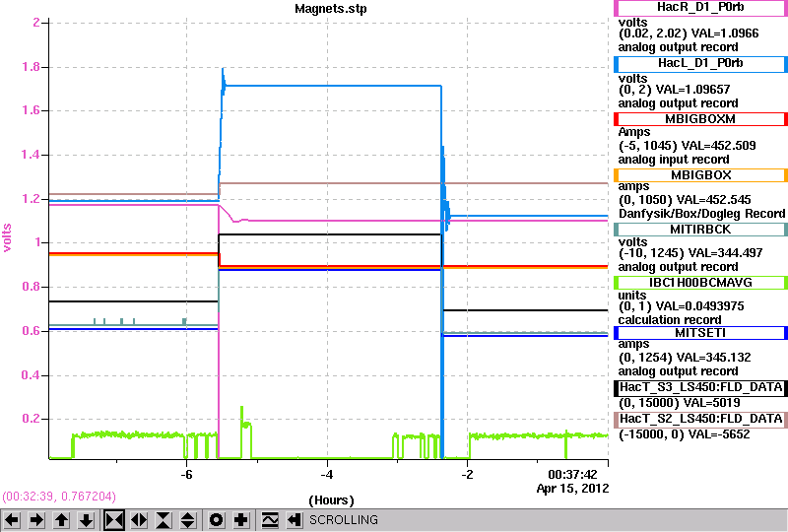This screenshot has height=532, width=788.
Task: Click the VAL=1.0966 readout for HacR_D1_P0rb
Action: (725, 33)
